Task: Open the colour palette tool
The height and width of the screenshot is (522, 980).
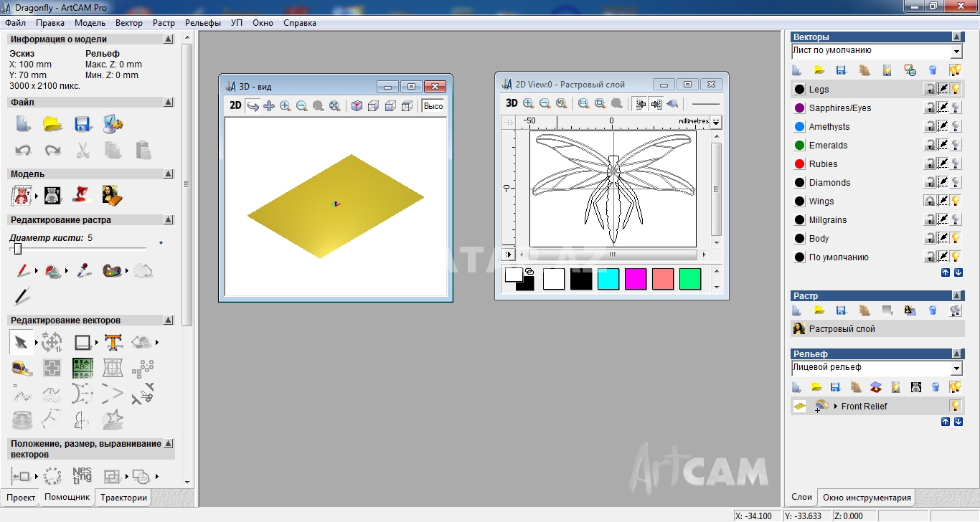Action: point(113,271)
